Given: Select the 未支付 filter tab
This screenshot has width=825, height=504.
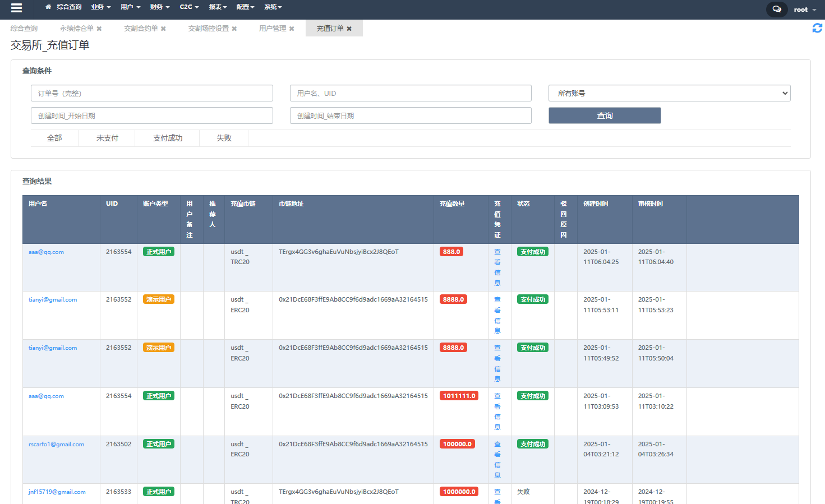Looking at the screenshot, I should pos(107,138).
